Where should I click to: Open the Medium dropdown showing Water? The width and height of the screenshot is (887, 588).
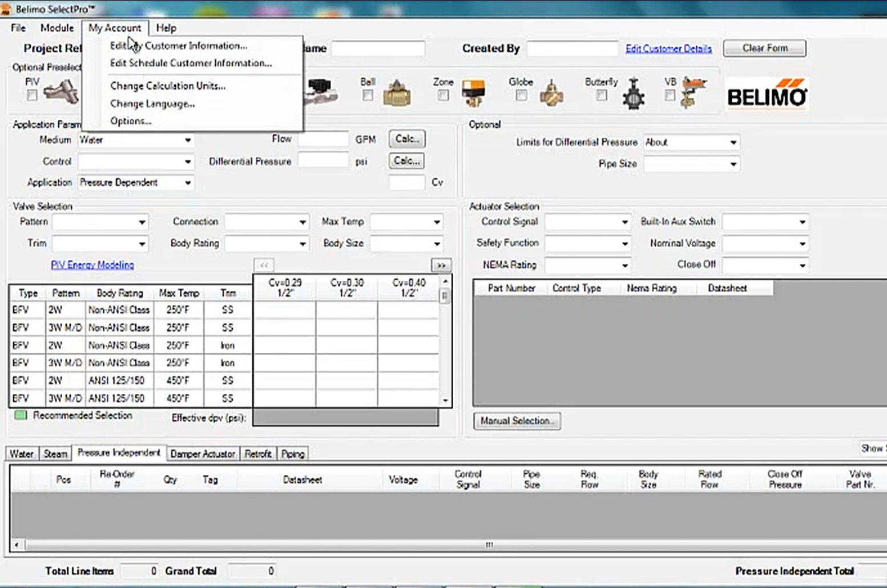136,140
